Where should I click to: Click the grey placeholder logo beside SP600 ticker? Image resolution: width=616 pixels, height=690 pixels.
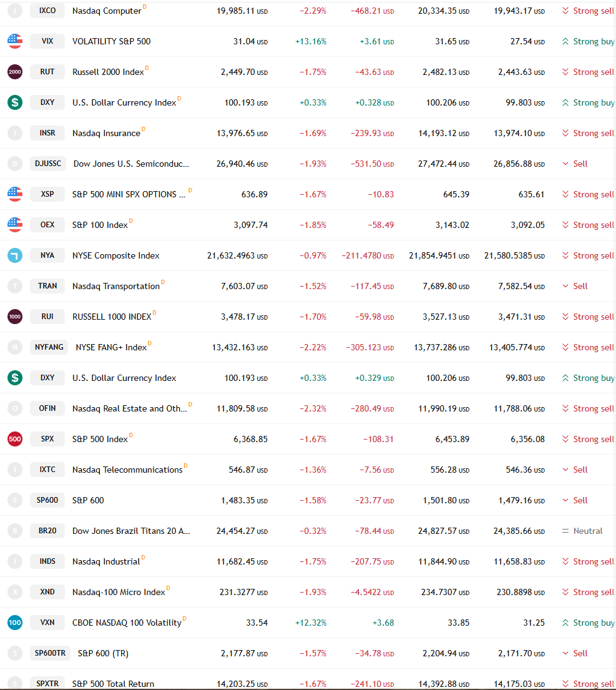click(15, 500)
